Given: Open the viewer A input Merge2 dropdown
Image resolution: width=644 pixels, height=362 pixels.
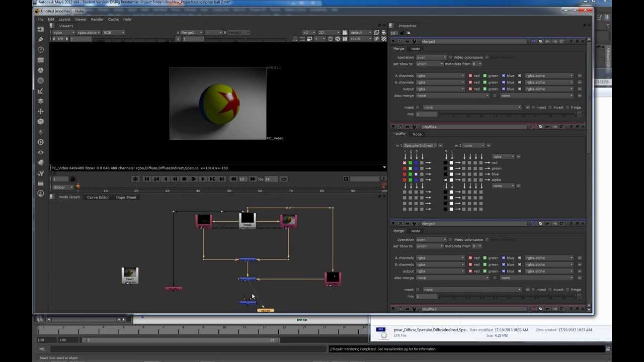Looking at the screenshot, I should click(192, 33).
